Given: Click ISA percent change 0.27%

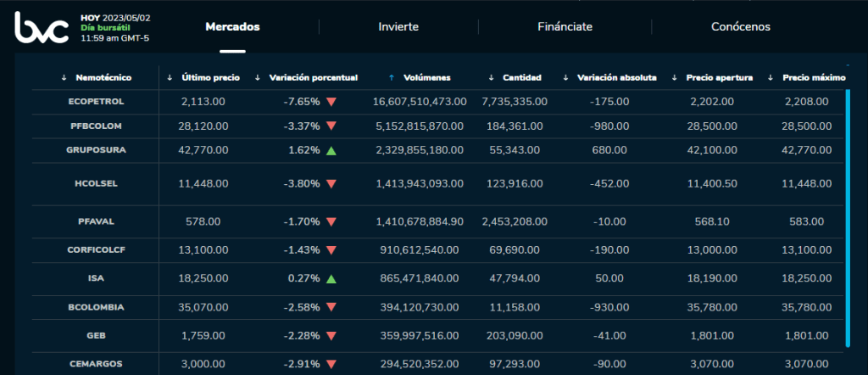Looking at the screenshot, I should tap(304, 278).
